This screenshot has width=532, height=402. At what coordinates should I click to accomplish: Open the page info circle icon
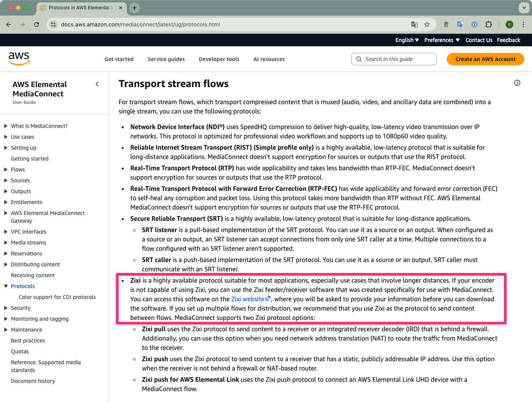[517, 83]
